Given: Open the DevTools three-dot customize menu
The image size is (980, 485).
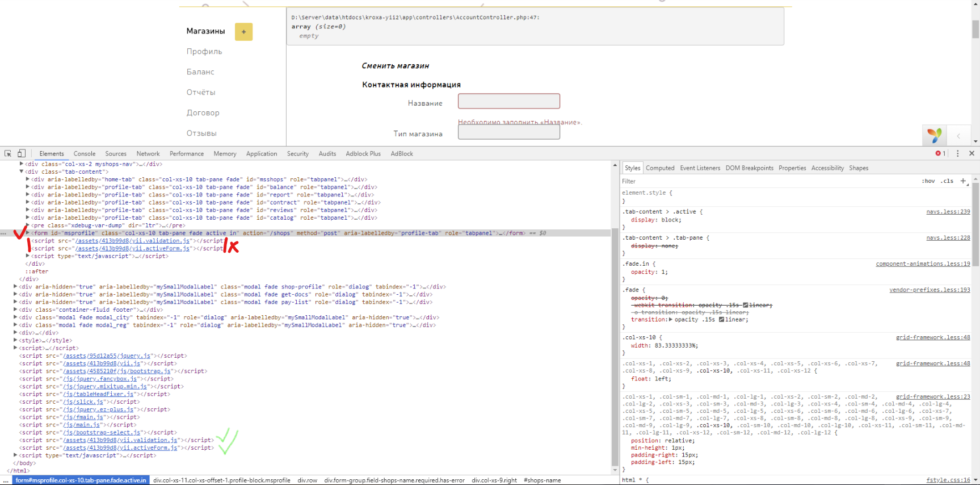Looking at the screenshot, I should tap(958, 153).
